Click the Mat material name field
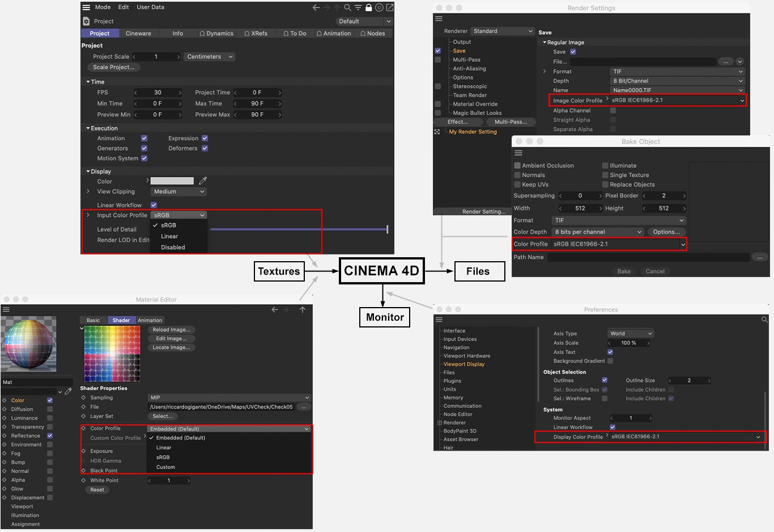 click(37, 382)
